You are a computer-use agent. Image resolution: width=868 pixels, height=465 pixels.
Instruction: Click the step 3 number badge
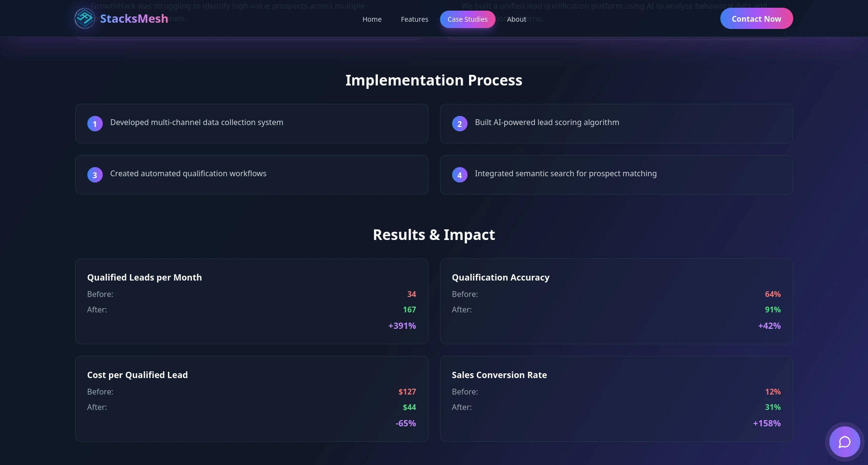pos(95,175)
